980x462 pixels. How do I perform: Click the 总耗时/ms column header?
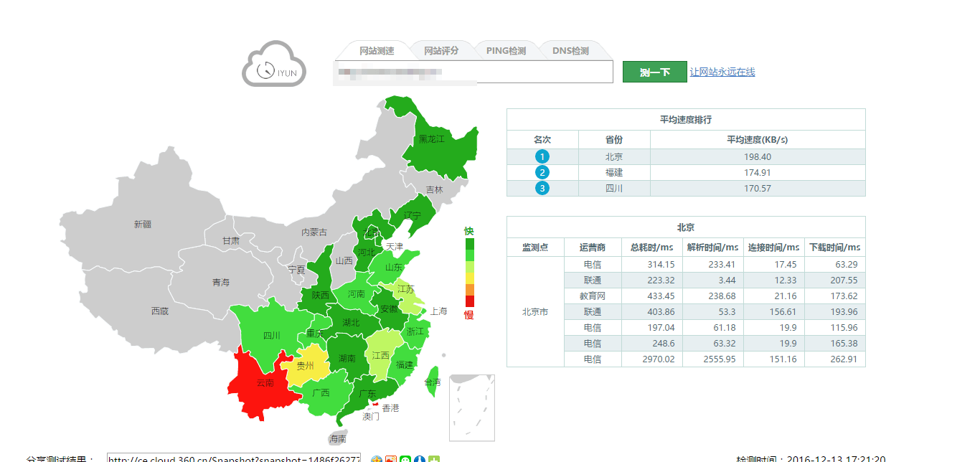click(x=651, y=247)
